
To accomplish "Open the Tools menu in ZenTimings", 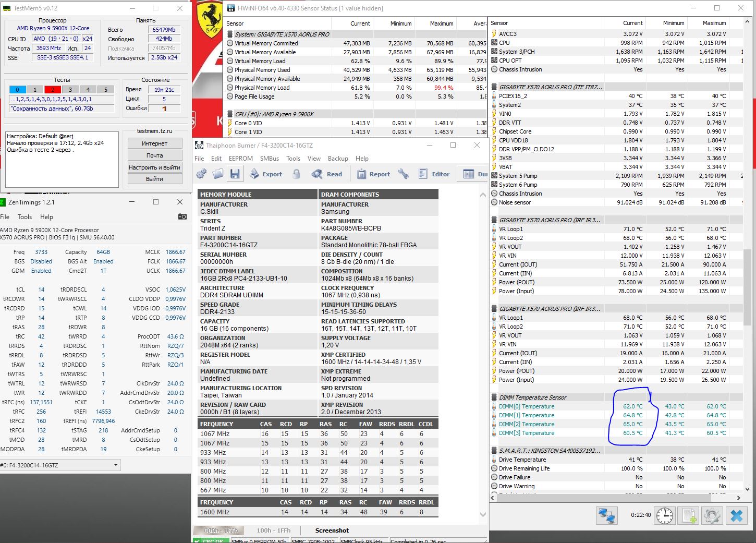I will [x=25, y=217].
